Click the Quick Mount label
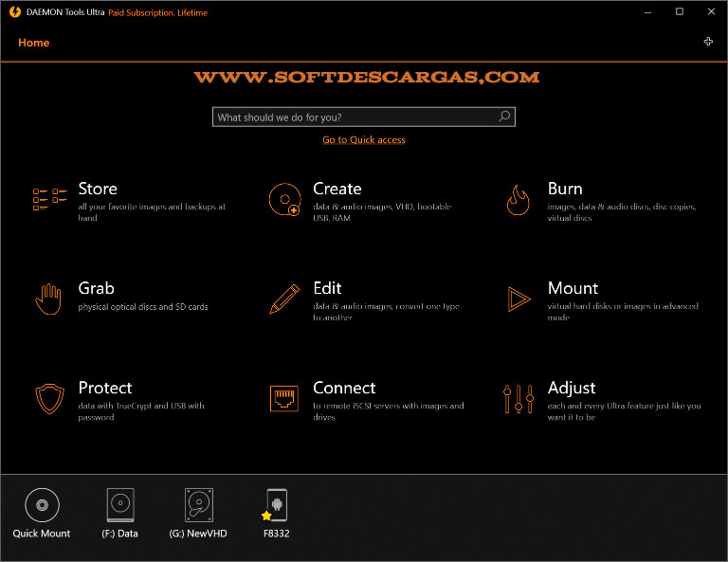The width and height of the screenshot is (728, 562). [x=42, y=534]
